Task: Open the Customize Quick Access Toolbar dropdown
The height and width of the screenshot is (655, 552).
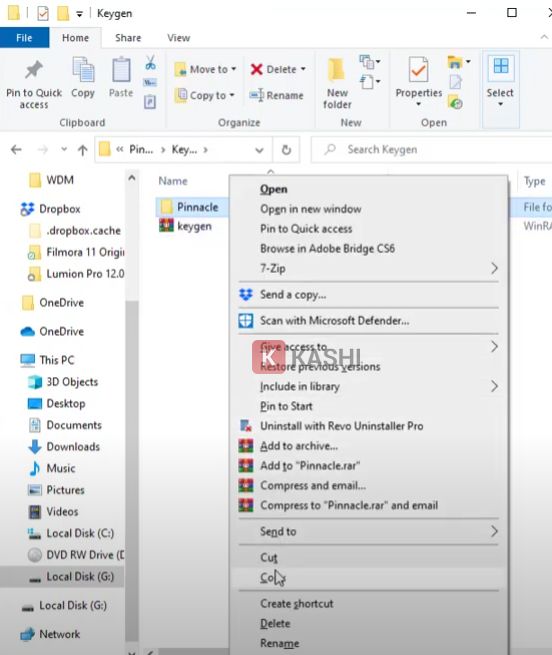Action: [79, 14]
